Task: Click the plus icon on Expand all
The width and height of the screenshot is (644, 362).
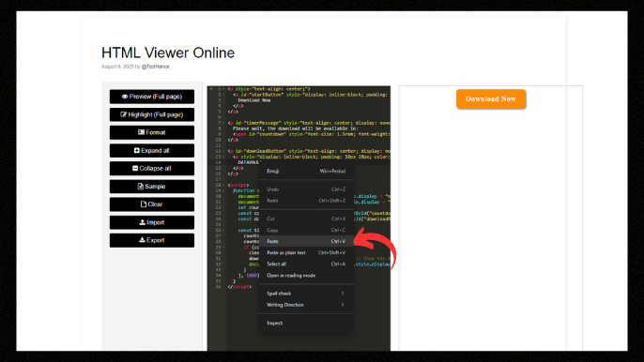Action: pos(137,151)
